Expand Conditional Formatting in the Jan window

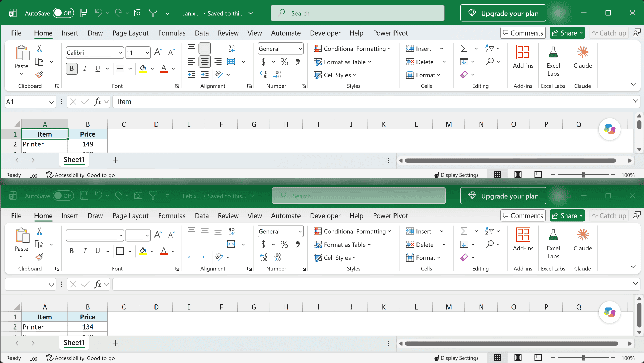(x=352, y=49)
